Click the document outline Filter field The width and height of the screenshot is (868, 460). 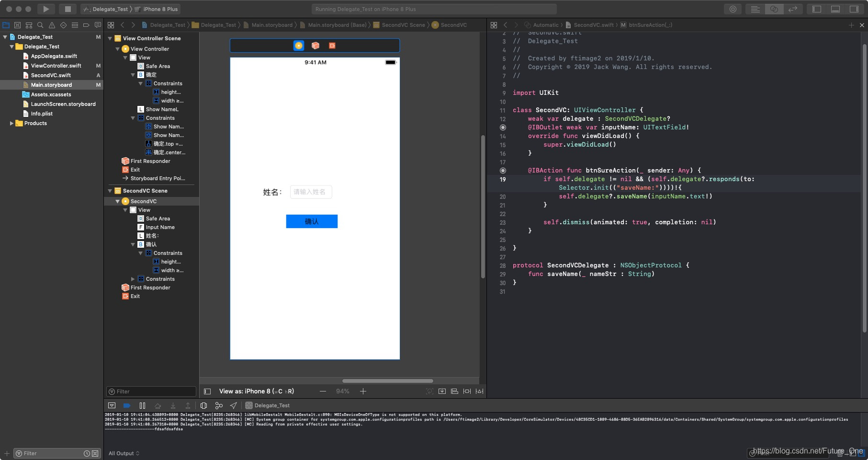[151, 391]
